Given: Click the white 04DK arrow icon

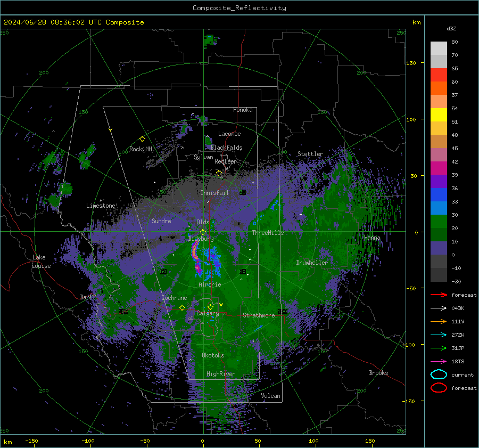Looking at the screenshot, I should tap(439, 308).
